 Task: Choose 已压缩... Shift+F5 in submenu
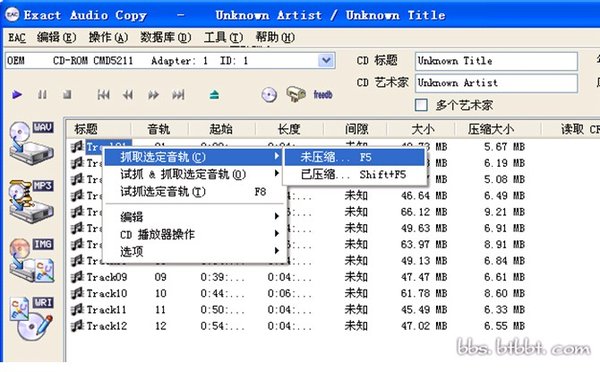tap(354, 175)
